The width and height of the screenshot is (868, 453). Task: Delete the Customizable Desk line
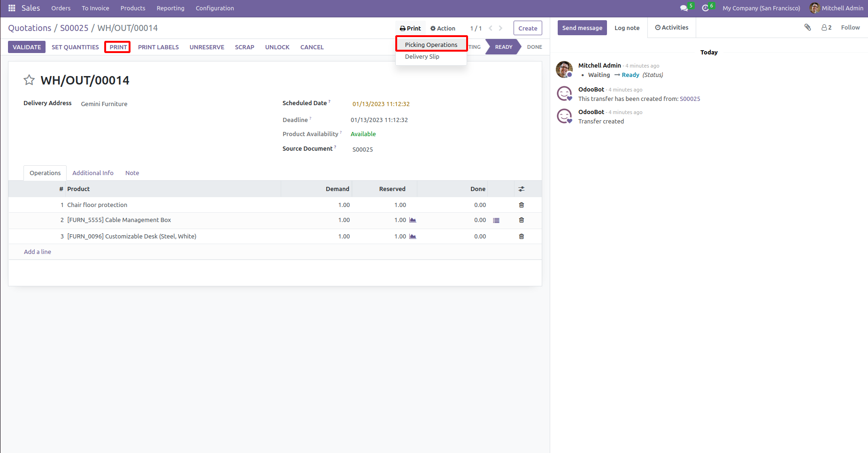tap(521, 237)
